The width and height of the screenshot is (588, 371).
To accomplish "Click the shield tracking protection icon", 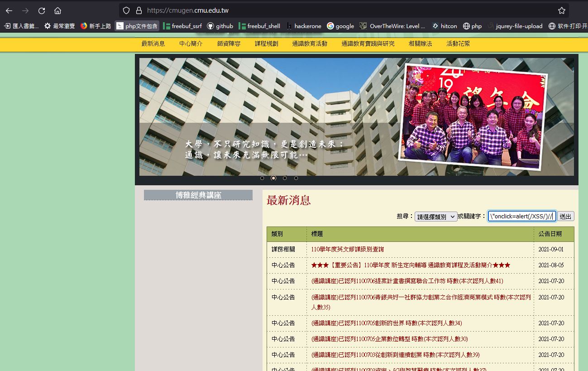I will [x=126, y=10].
